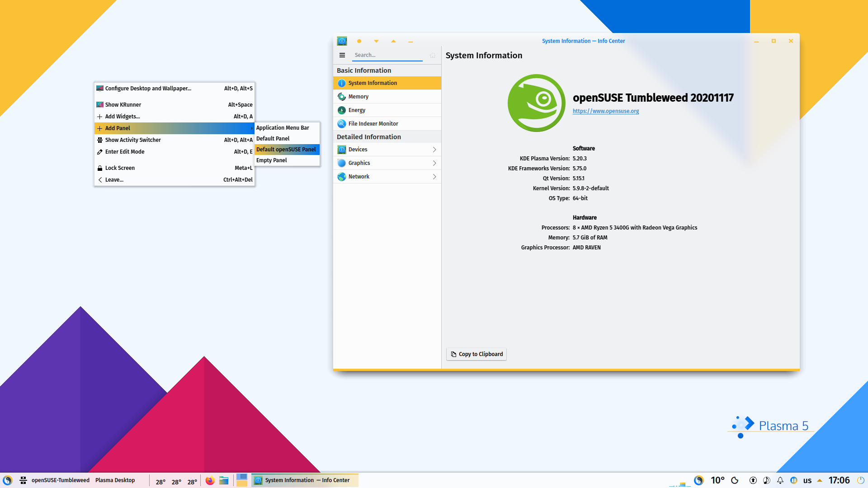Open the audio volume tray icon
The image size is (868, 488).
767,480
